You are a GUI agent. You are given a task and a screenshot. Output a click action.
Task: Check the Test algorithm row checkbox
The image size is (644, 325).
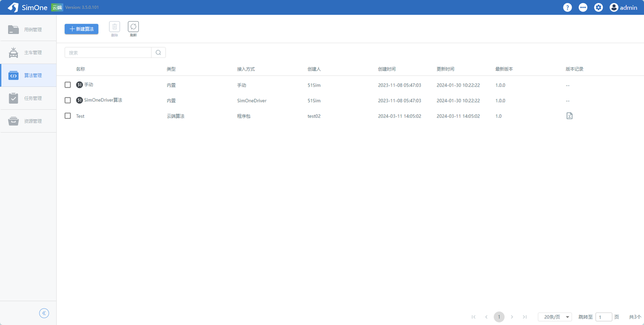pos(68,116)
